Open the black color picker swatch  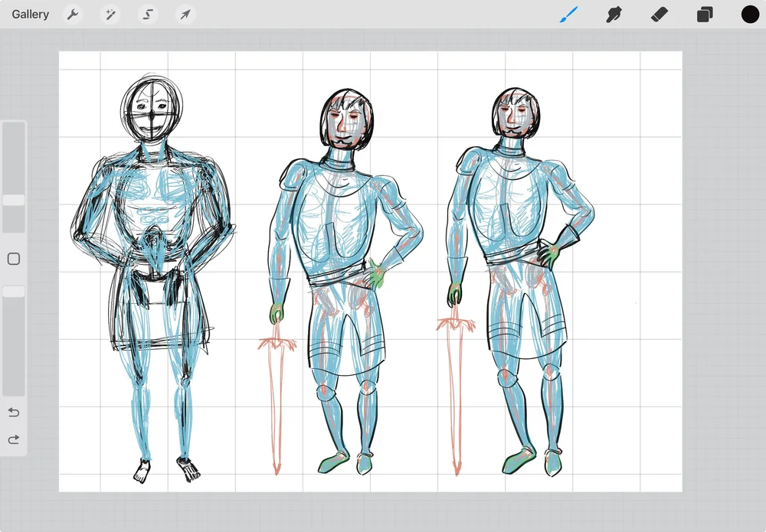coord(750,14)
